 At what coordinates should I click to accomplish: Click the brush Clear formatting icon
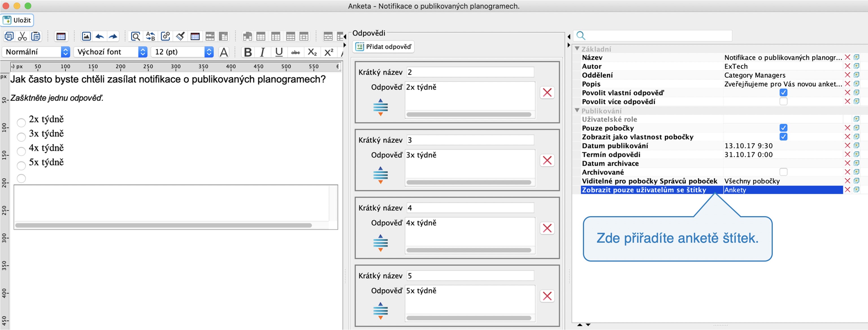[180, 36]
